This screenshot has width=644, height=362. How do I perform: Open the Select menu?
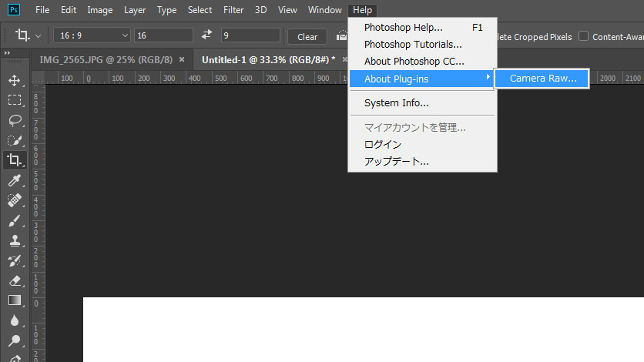(200, 10)
